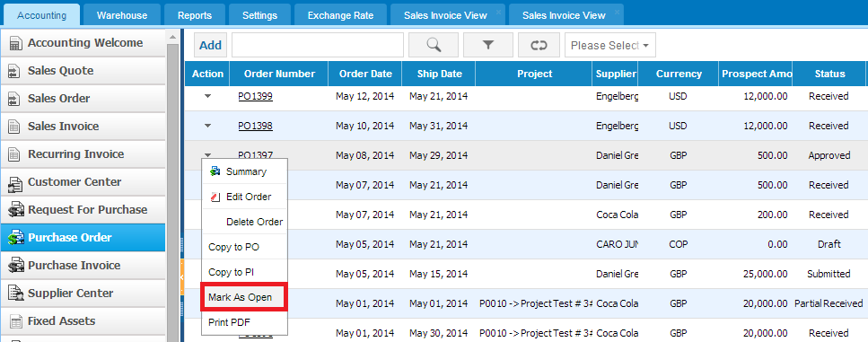This screenshot has height=342, width=868.
Task: Click the Sales Invoice document icon
Action: coord(15,127)
